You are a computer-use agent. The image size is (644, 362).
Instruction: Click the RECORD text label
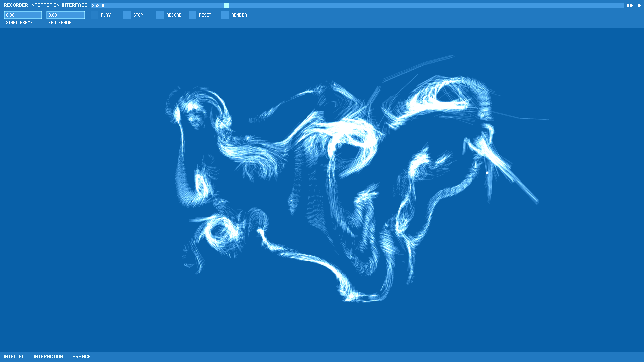[x=174, y=15]
